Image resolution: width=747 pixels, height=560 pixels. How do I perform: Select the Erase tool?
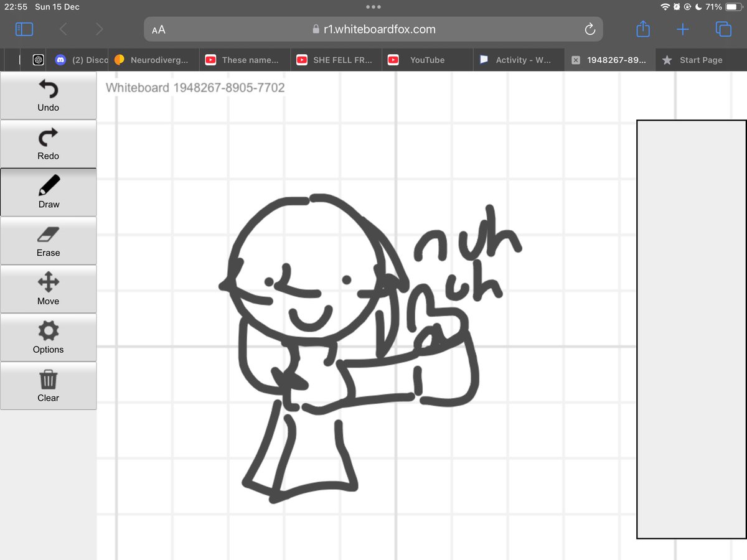tap(48, 241)
